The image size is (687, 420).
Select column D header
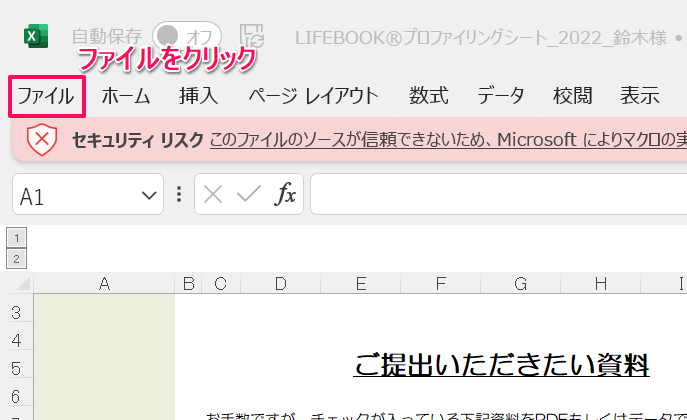pyautogui.click(x=280, y=284)
